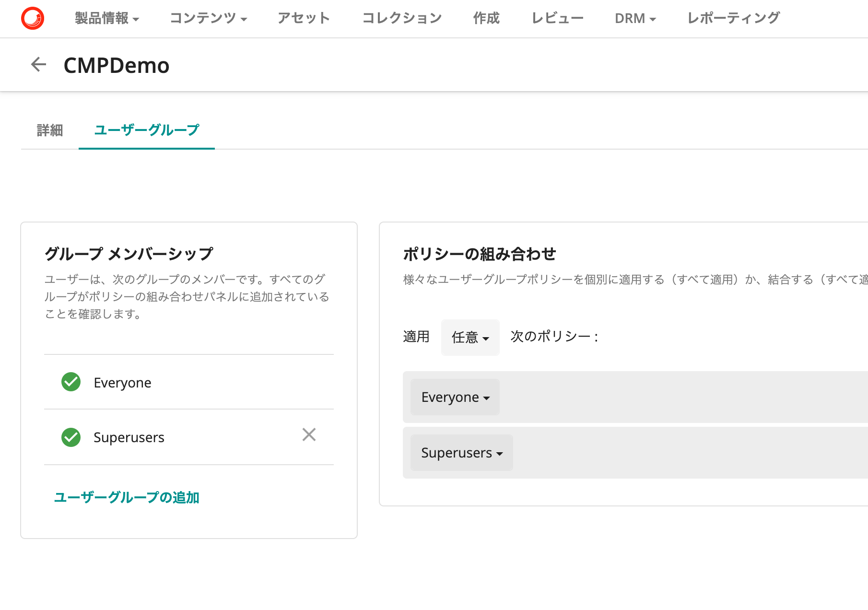The image size is (868, 610).
Task: Click the ポリシーの組み合わせ heading
Action: pos(479,254)
